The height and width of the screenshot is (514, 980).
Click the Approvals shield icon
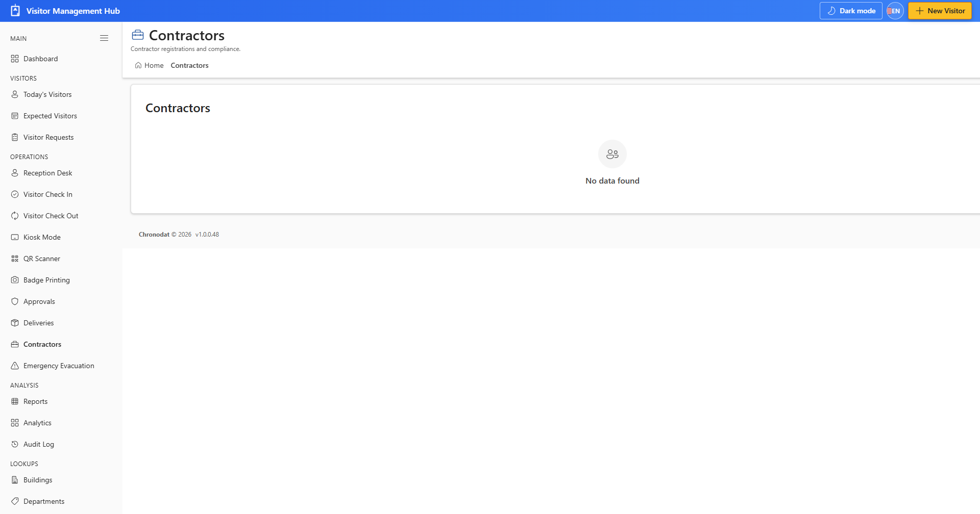pyautogui.click(x=15, y=301)
